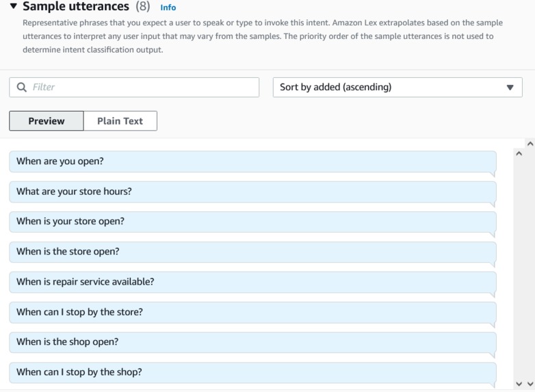The width and height of the screenshot is (535, 392).
Task: Open the Sort by added (ascending) dropdown
Action: click(390, 87)
